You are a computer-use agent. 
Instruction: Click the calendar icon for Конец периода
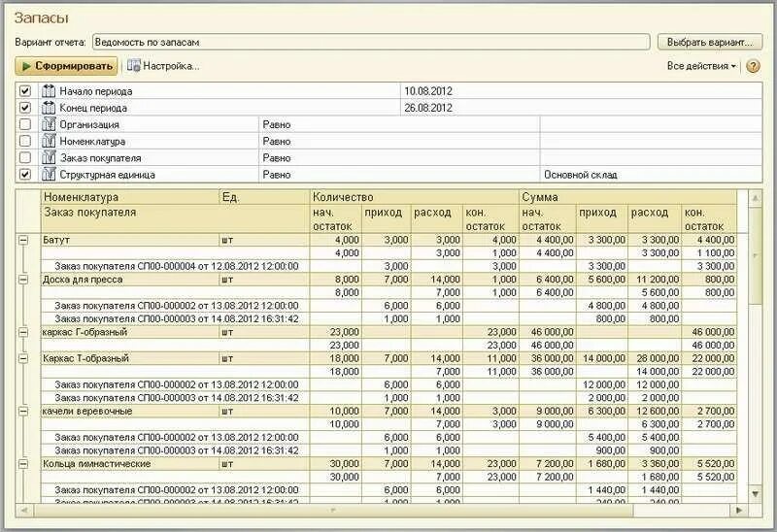coord(49,108)
